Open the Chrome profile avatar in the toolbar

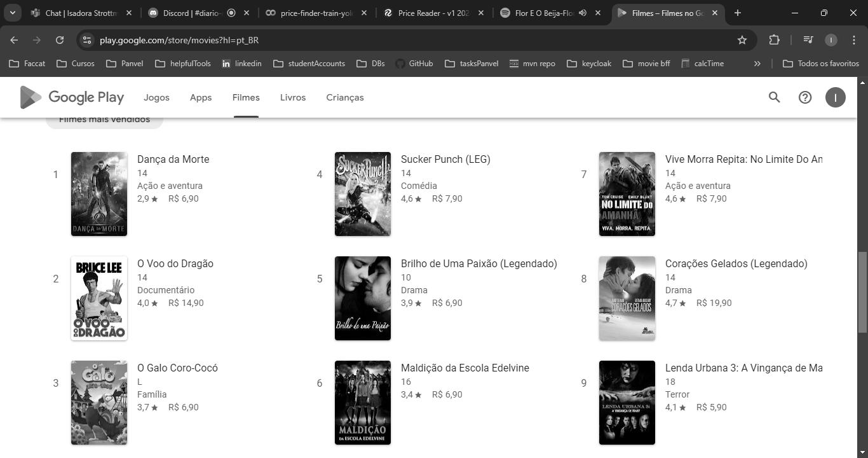(831, 40)
